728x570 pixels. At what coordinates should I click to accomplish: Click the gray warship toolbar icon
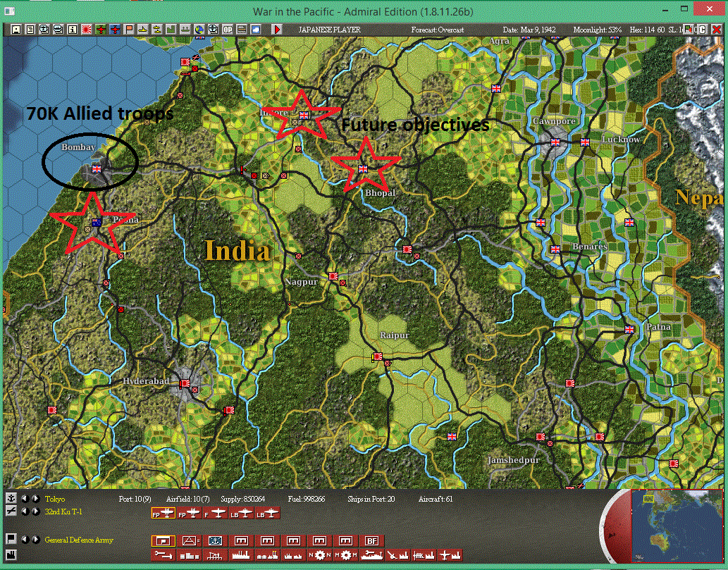pos(185,30)
